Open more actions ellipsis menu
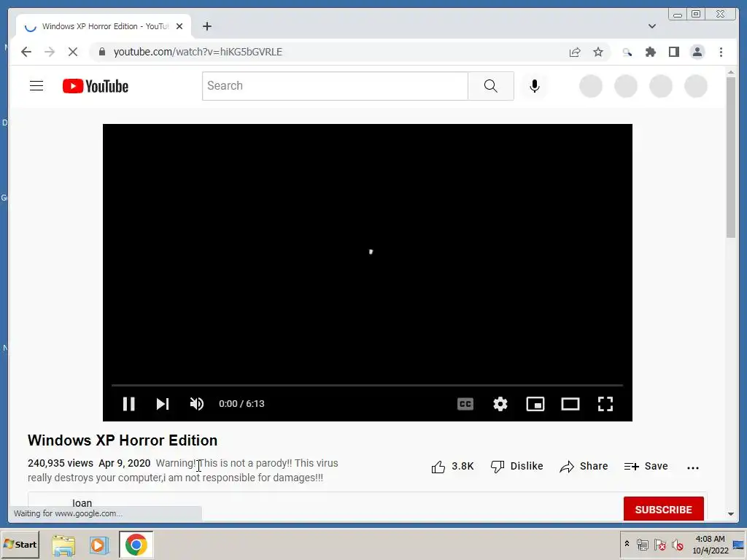 pos(693,467)
